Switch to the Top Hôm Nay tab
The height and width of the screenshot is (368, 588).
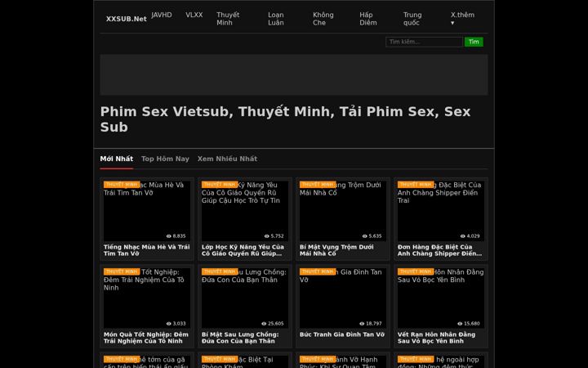tap(165, 159)
